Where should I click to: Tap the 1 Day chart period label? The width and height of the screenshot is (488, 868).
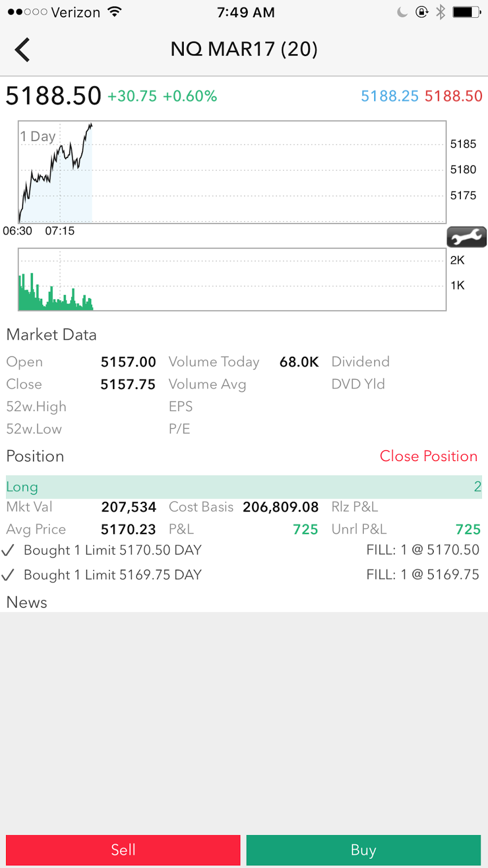[38, 136]
